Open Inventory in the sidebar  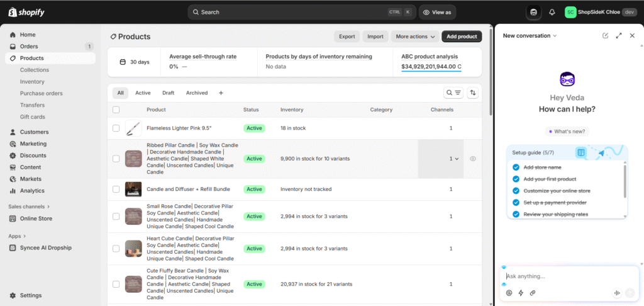[x=32, y=82]
